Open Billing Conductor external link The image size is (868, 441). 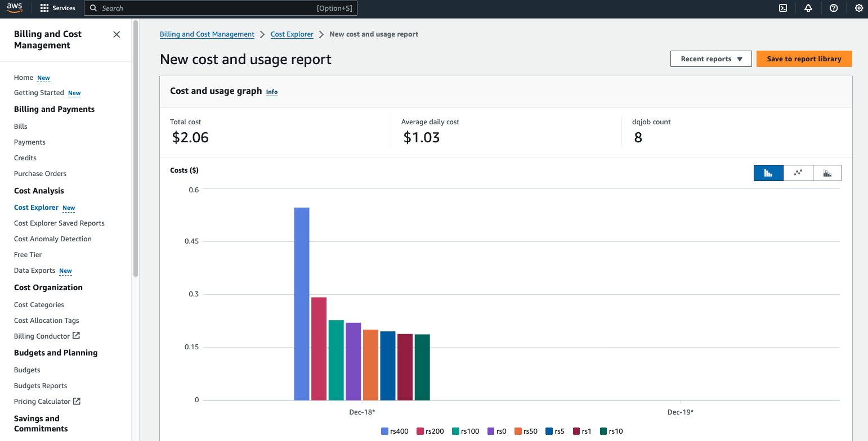[x=47, y=336]
